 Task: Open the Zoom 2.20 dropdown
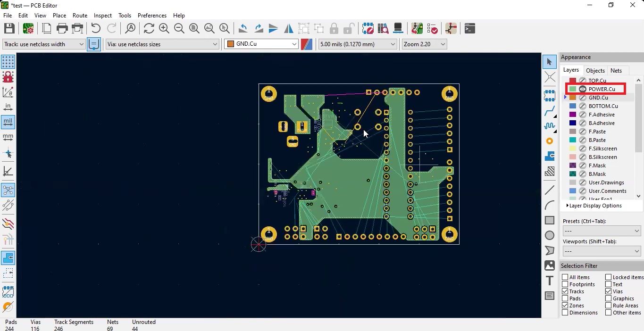tap(424, 44)
